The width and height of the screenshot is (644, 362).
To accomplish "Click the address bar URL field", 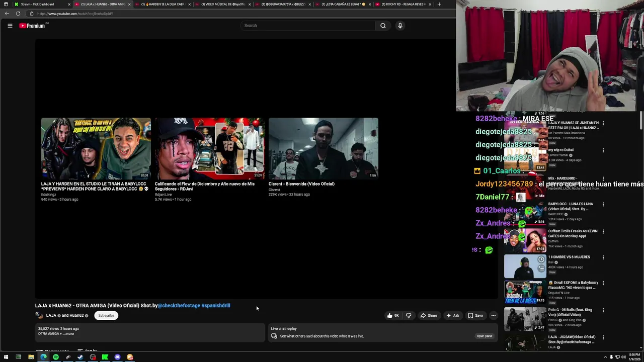I will (242, 14).
